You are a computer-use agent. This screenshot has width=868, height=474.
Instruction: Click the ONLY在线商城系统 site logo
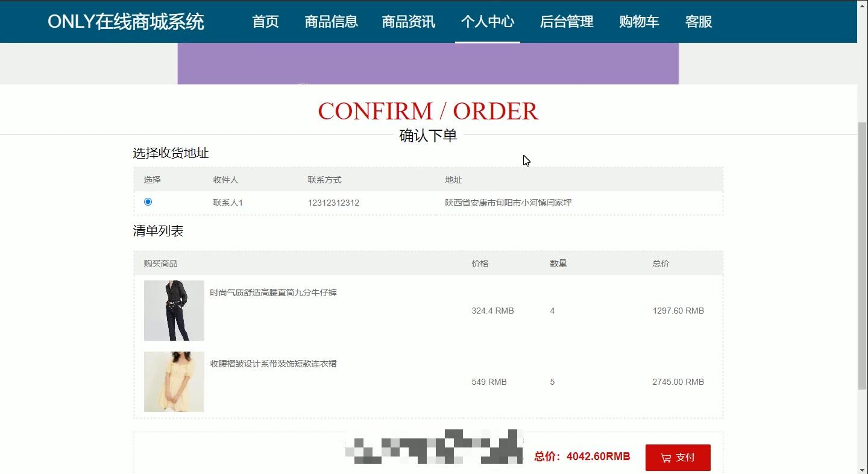pos(126,22)
